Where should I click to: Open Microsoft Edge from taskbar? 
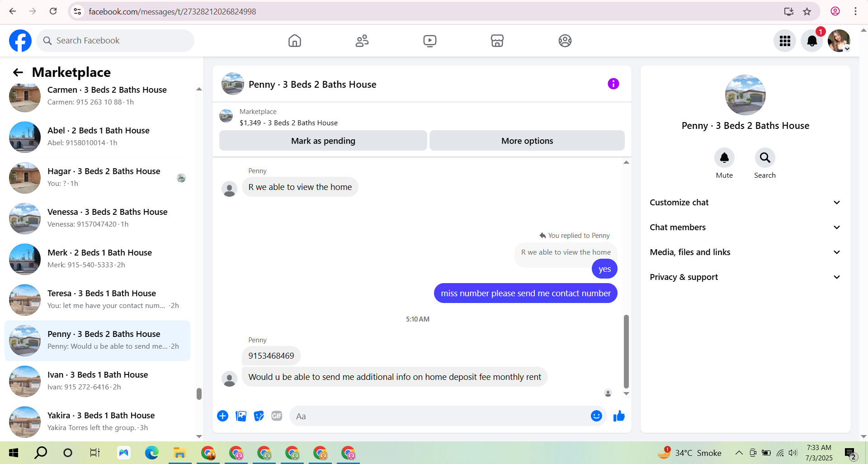pyautogui.click(x=152, y=453)
